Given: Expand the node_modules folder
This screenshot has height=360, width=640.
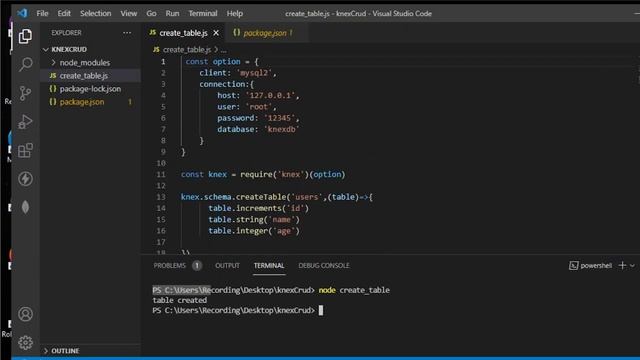Looking at the screenshot, I should point(53,62).
